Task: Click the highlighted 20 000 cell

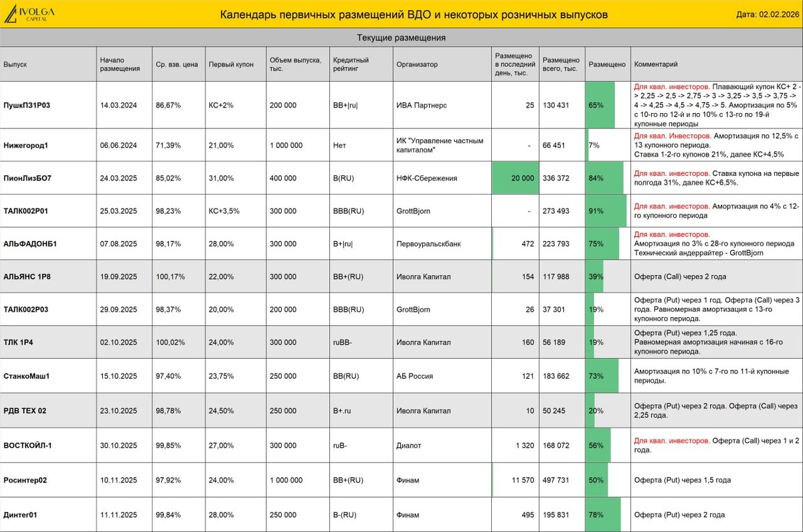Action: click(x=514, y=178)
